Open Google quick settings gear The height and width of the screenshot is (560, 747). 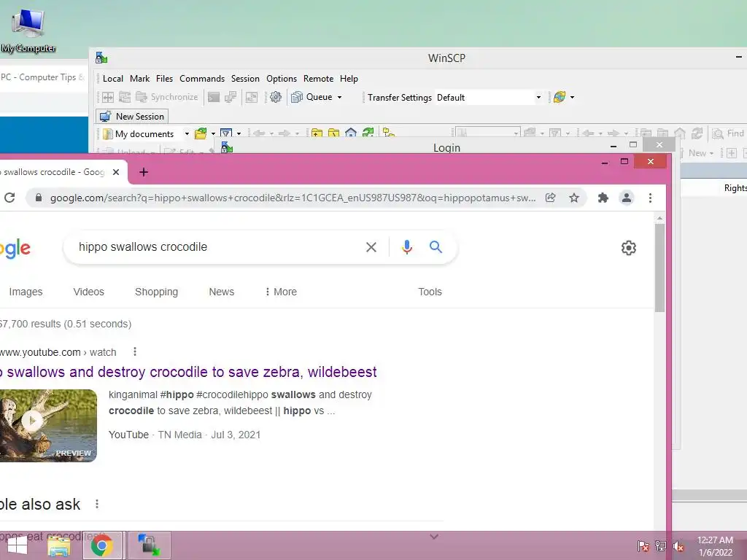628,248
